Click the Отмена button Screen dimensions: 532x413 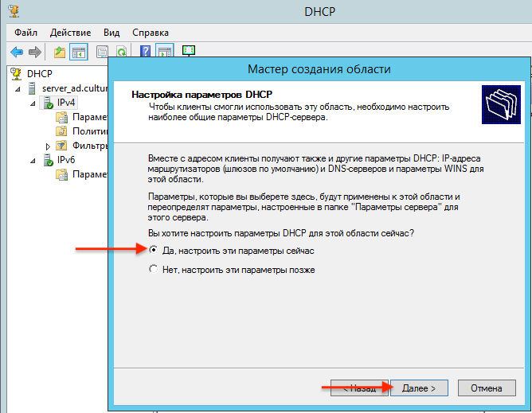pyautogui.click(x=486, y=388)
